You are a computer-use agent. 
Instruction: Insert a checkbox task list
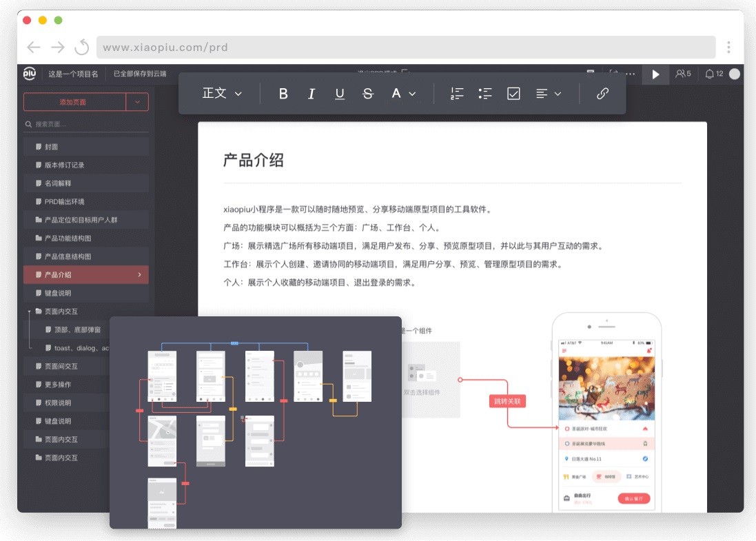click(x=513, y=94)
